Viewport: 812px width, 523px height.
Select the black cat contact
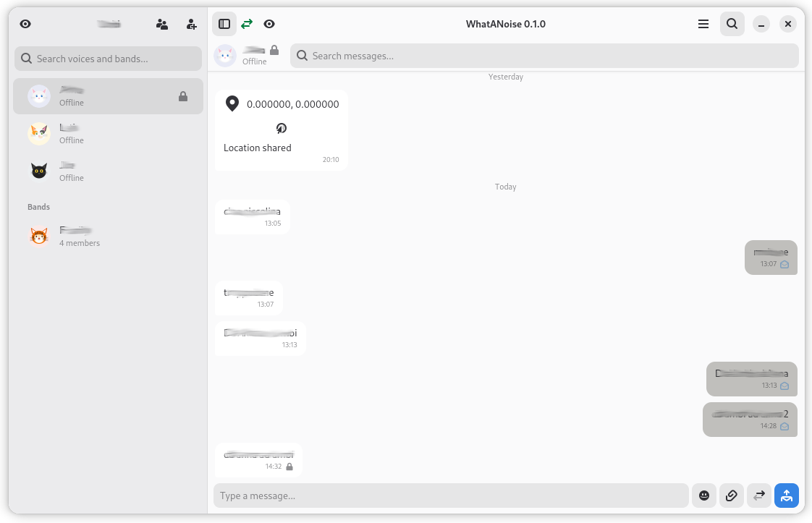click(x=108, y=171)
